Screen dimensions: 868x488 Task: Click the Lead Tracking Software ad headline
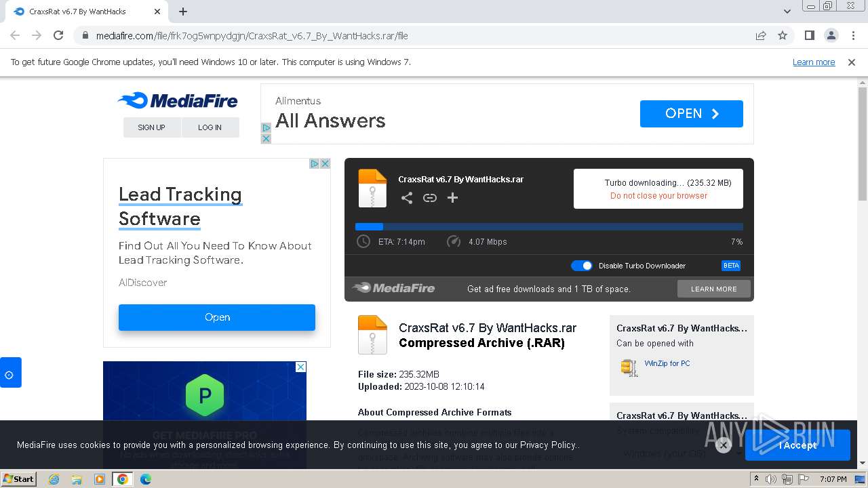click(180, 207)
